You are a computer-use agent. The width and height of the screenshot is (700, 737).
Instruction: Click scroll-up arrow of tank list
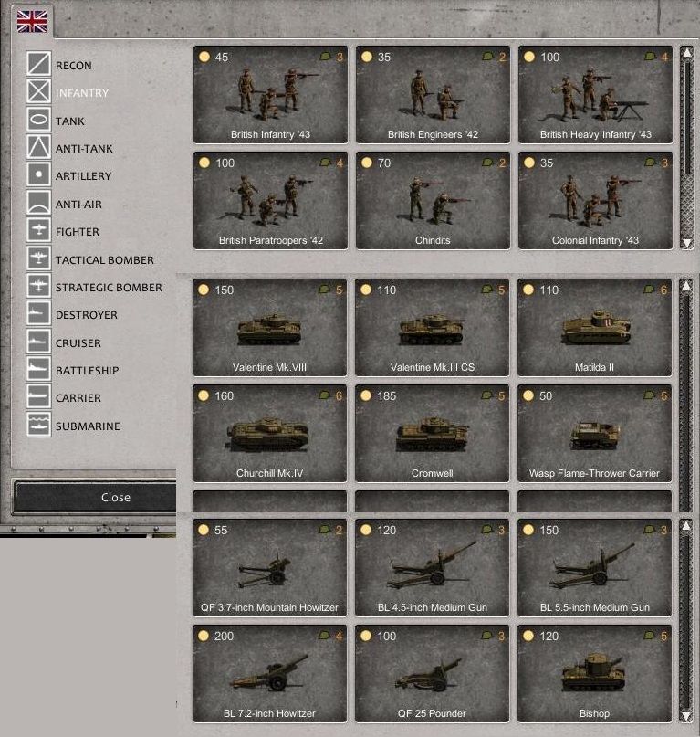pyautogui.click(x=686, y=285)
